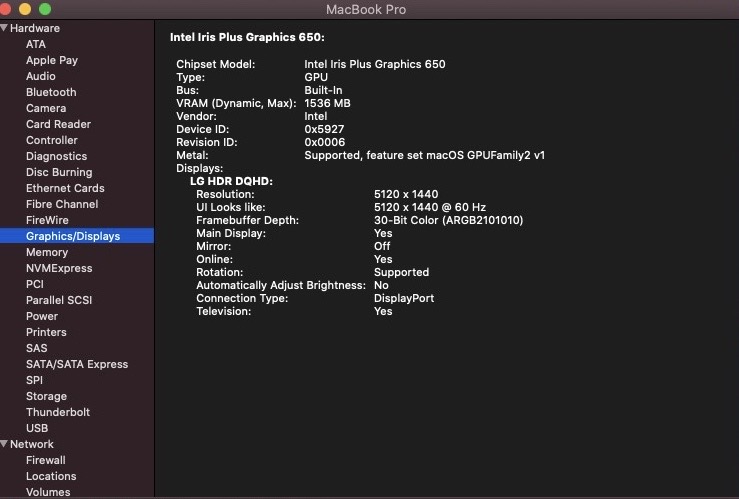Click the Automatically Adjust Brightness label
The image size is (739, 499).
(281, 286)
